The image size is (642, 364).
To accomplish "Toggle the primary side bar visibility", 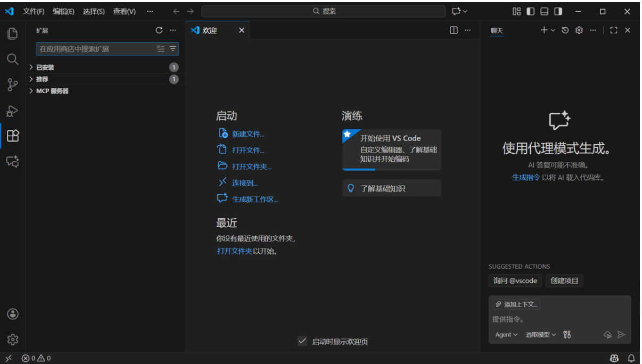I will click(x=530, y=11).
